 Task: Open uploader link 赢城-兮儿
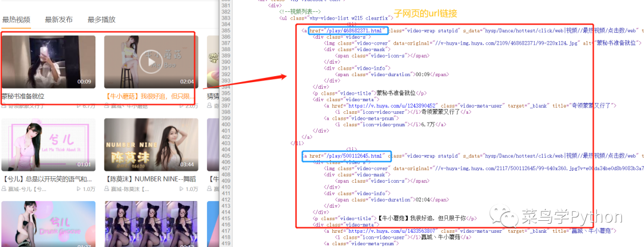(27, 189)
